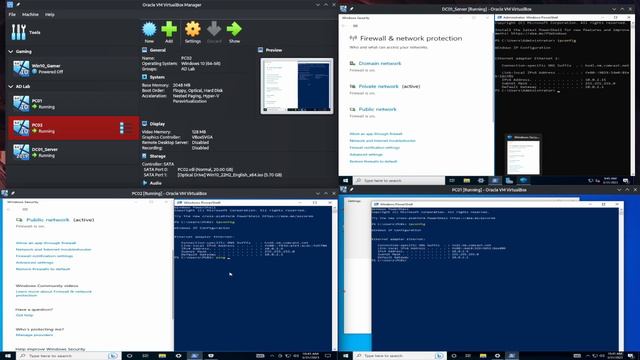Click hamburger menu in DC01_Server Windows Security
Viewport: 640px width, 360px height.
click(355, 26)
